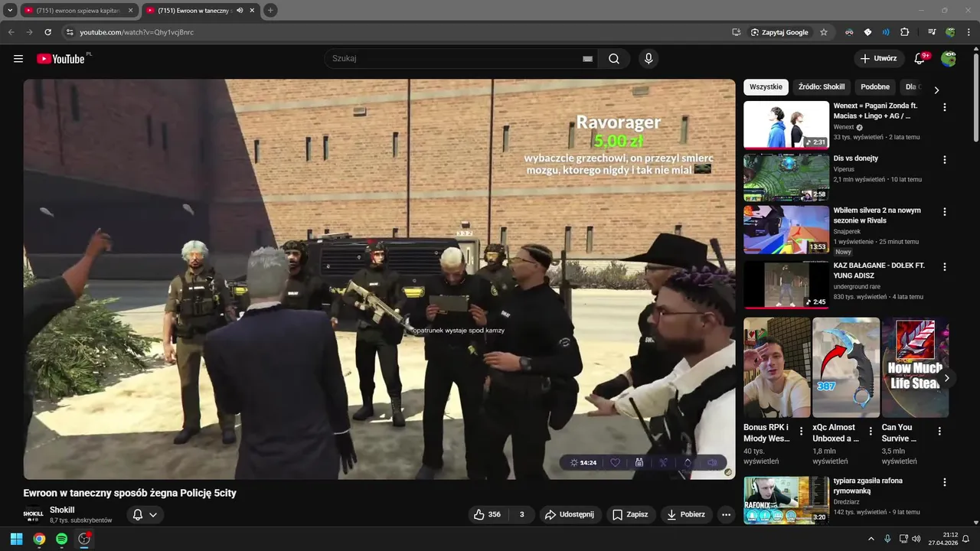This screenshot has height=551, width=980.
Task: Share the video with Udostępnij
Action: (x=570, y=515)
